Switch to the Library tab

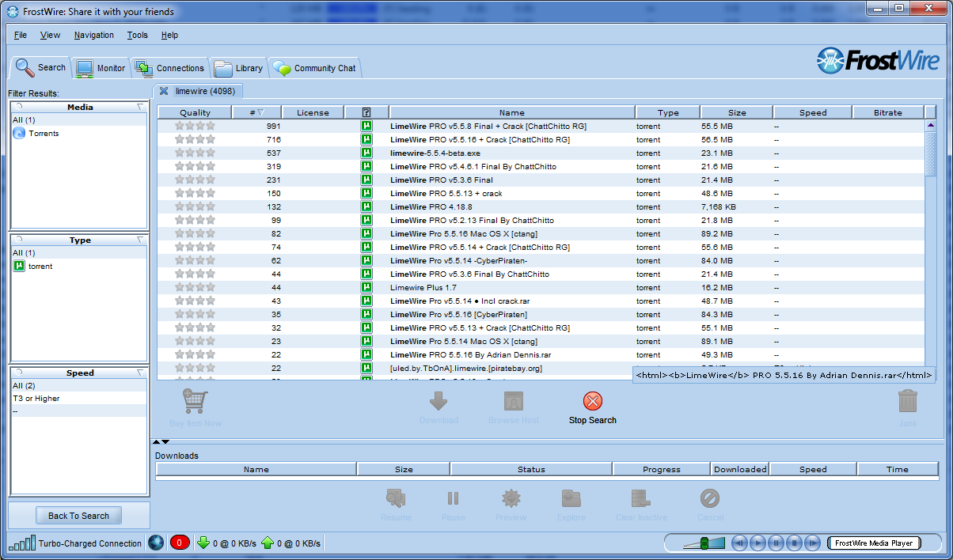pyautogui.click(x=238, y=68)
